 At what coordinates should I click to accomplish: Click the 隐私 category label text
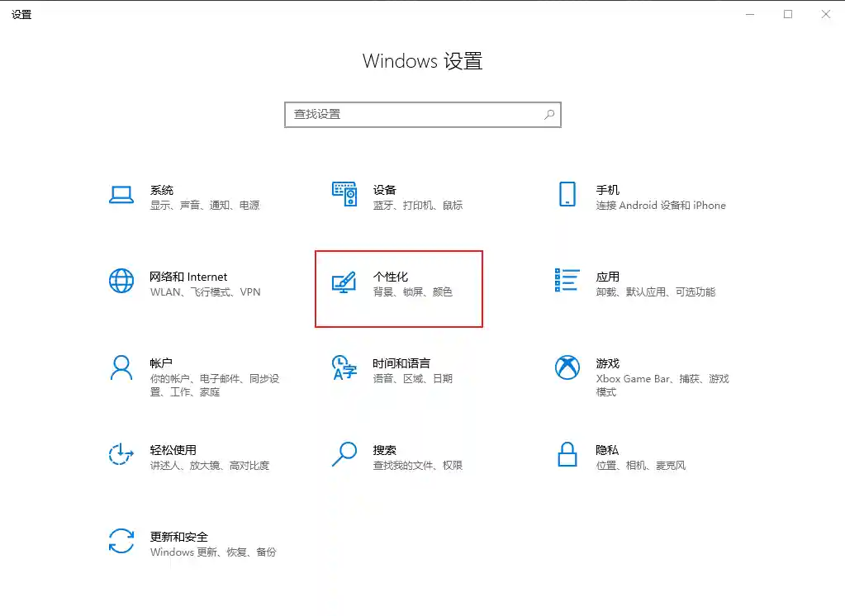point(607,449)
